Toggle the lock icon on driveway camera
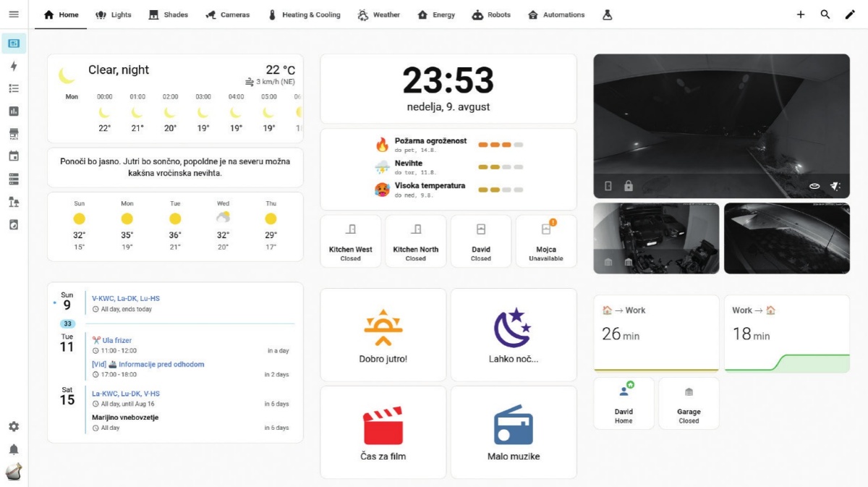868x487 pixels. (629, 186)
